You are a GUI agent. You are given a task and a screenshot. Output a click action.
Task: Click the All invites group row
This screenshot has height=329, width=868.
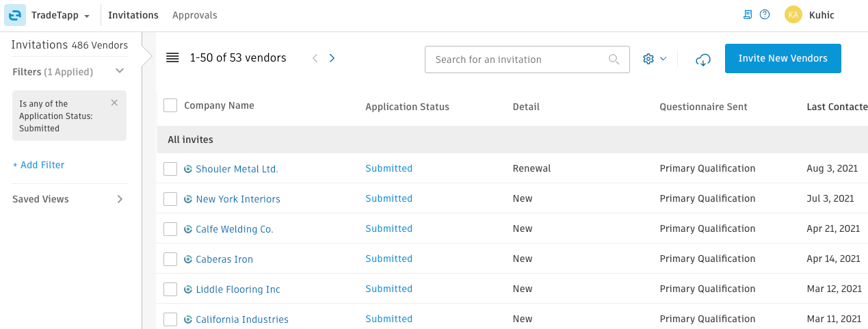coord(512,140)
